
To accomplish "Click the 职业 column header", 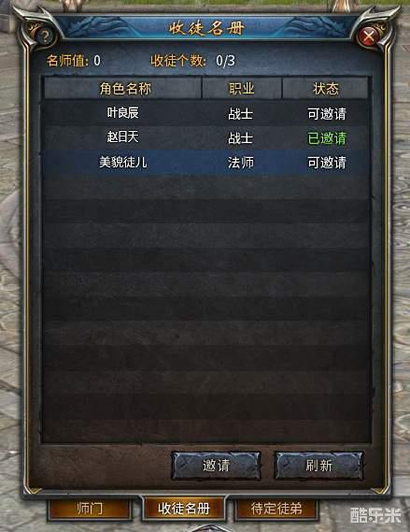I will (241, 89).
